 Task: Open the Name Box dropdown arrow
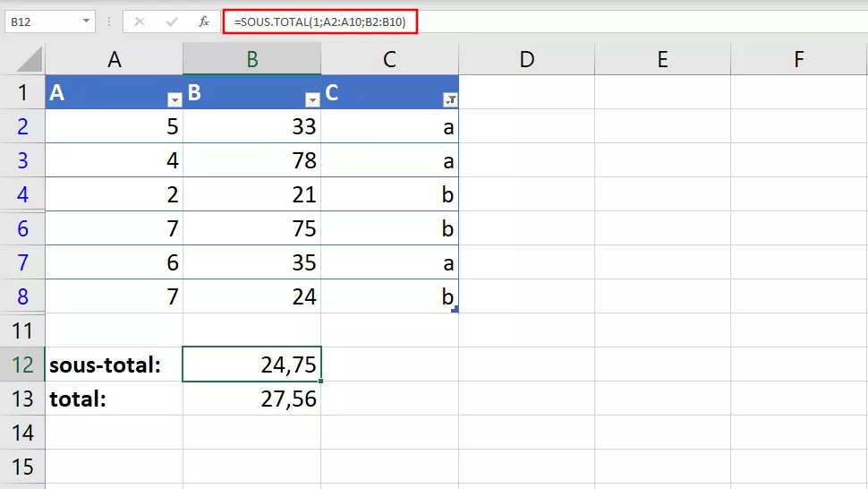(86, 21)
